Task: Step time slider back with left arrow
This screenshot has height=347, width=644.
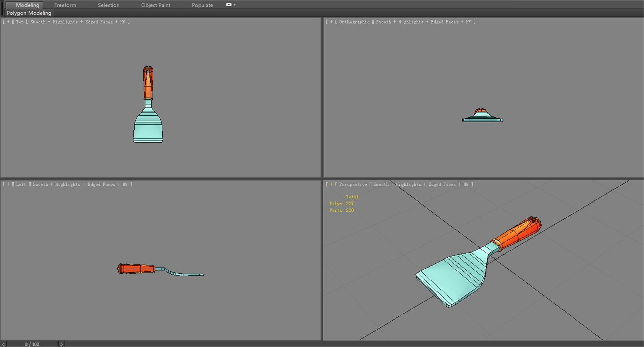Action: point(3,344)
